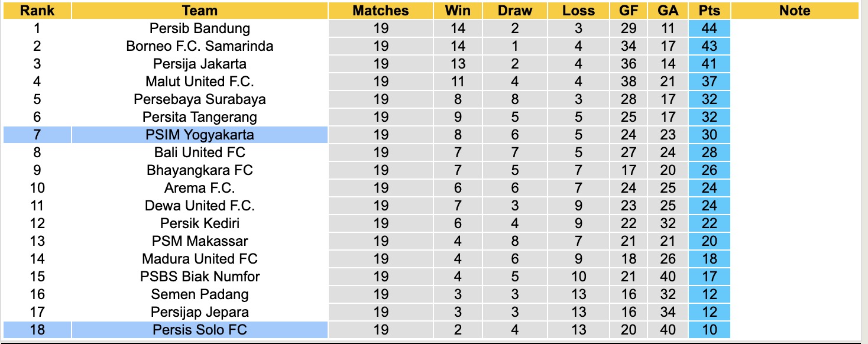Image resolution: width=868 pixels, height=344 pixels.
Task: Click the Win column header
Action: (458, 11)
